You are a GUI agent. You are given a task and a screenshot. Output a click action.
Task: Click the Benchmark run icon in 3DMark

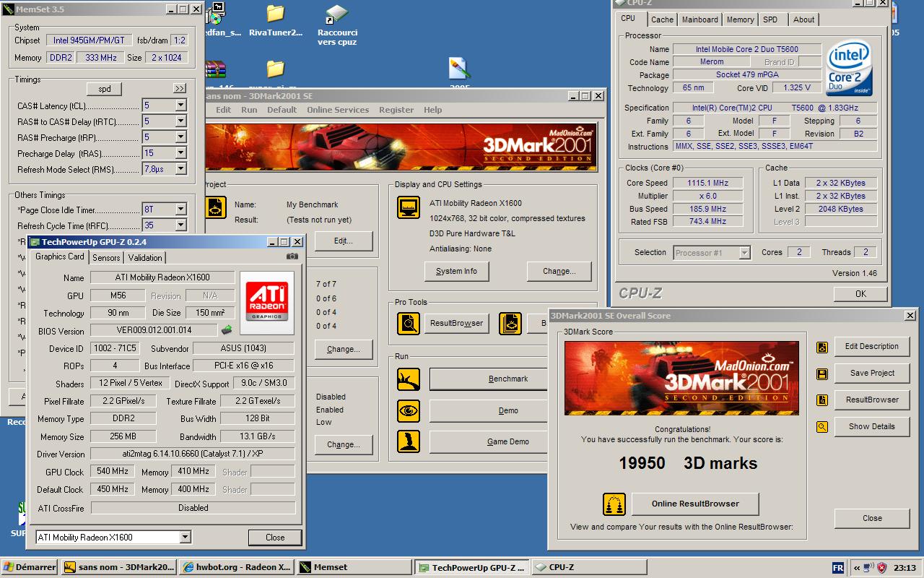click(x=409, y=379)
